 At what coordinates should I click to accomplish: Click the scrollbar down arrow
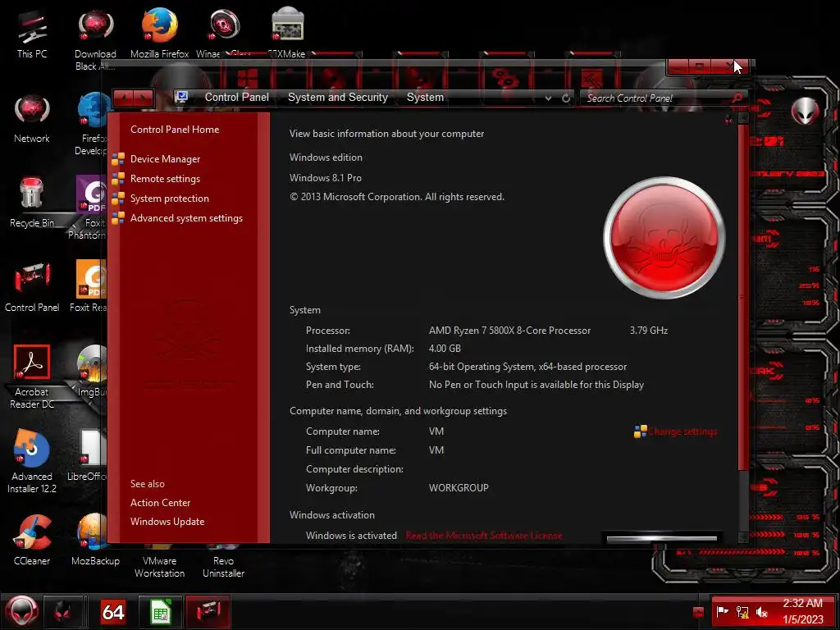pyautogui.click(x=742, y=537)
